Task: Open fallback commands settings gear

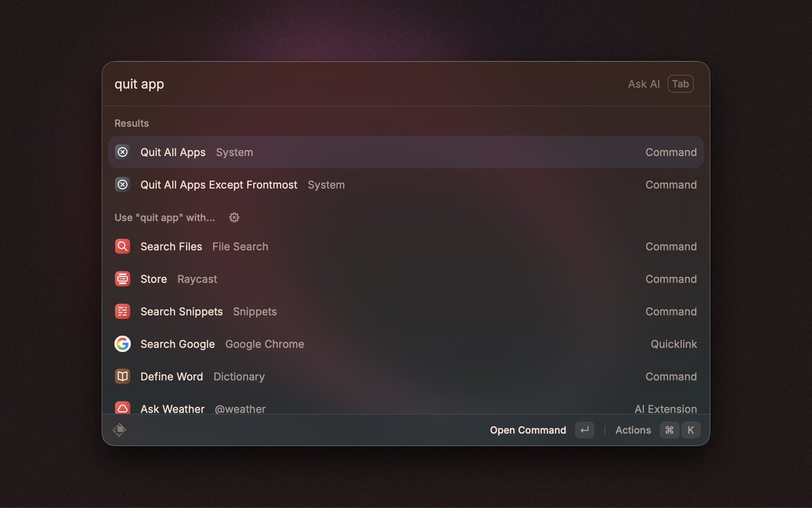Action: pyautogui.click(x=234, y=217)
